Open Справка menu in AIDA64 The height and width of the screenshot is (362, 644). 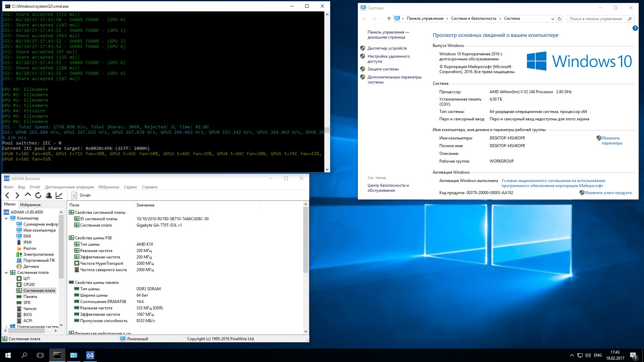point(150,187)
